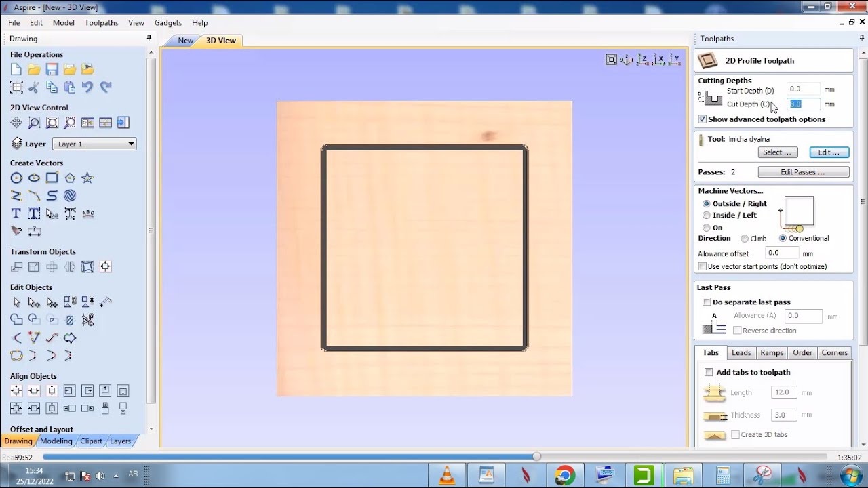Click the Undo arrow icon
This screenshot has height=488, width=868.
click(x=87, y=87)
